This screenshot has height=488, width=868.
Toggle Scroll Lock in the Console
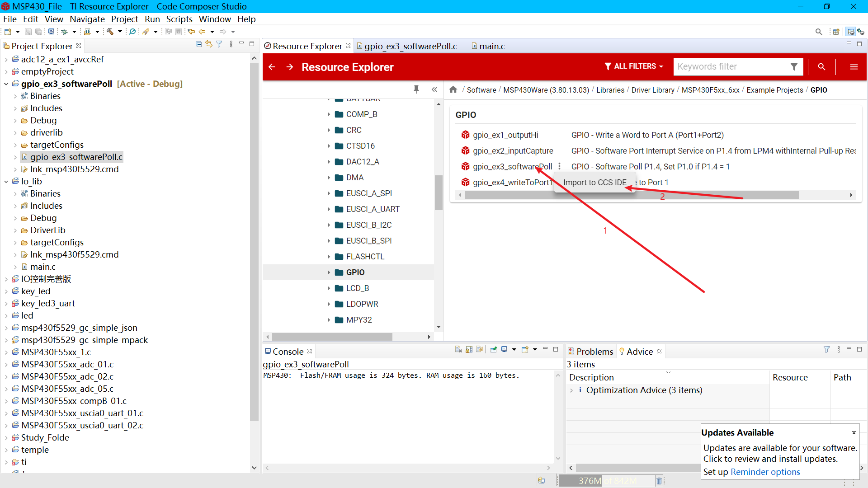click(469, 350)
